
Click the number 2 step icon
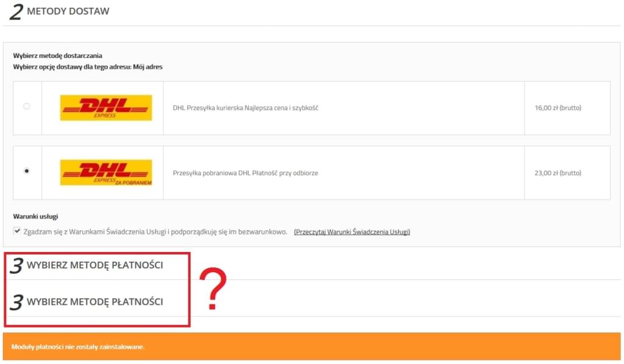(16, 12)
